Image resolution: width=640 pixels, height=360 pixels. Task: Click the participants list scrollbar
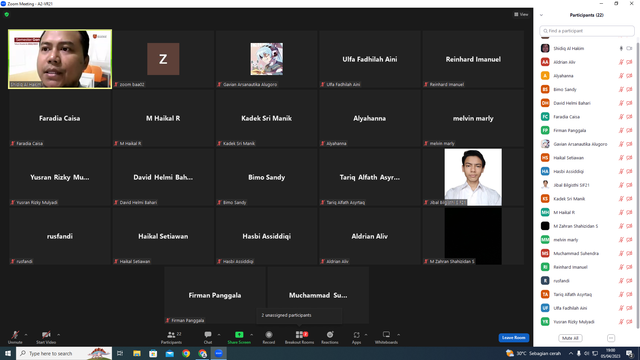tap(637, 184)
